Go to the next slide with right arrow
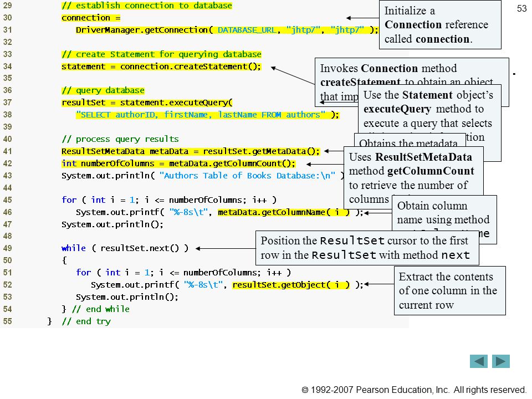Screen dimensions: 532x399 (501, 361)
